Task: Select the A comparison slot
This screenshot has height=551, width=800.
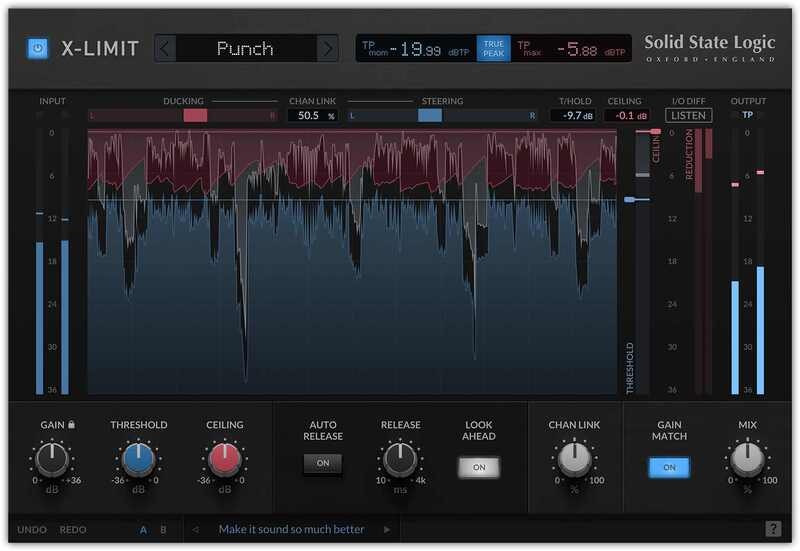Action: pyautogui.click(x=143, y=529)
